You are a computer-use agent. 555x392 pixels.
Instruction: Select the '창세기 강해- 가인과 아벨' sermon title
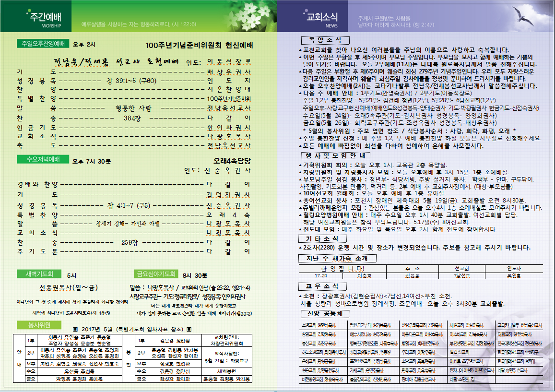pyautogui.click(x=128, y=224)
